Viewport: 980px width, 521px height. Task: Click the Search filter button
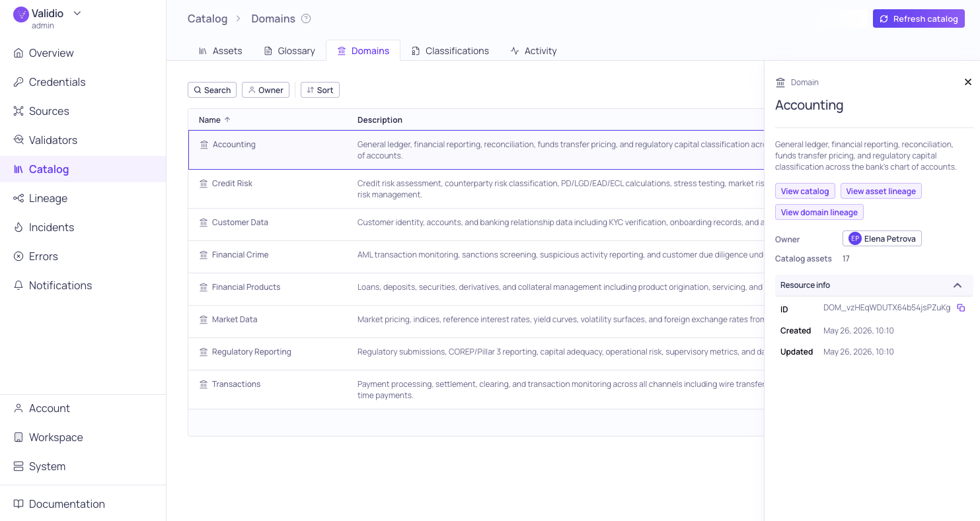[x=212, y=90]
